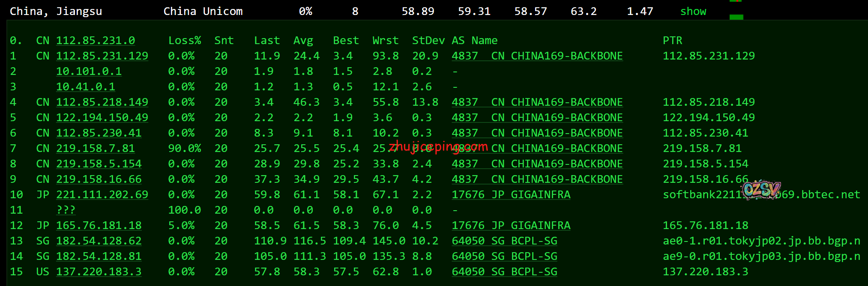Select the 10.41.0.1 hop link
Image resolution: width=868 pixels, height=286 pixels.
(86, 87)
